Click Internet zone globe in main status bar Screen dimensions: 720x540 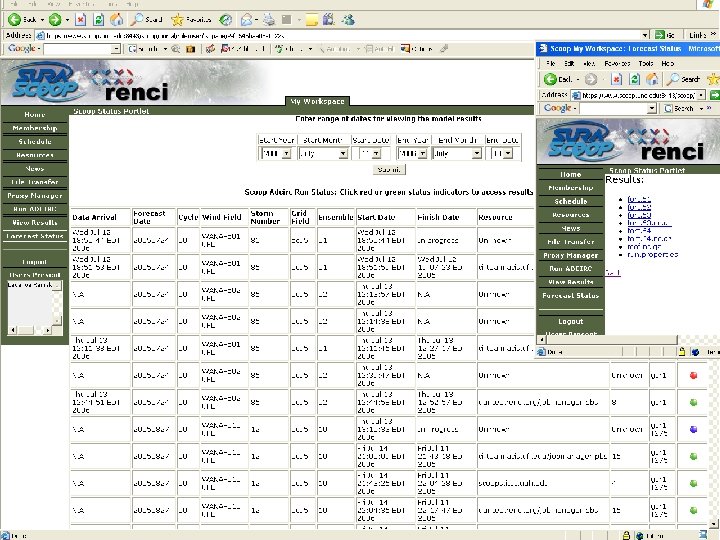point(639,535)
